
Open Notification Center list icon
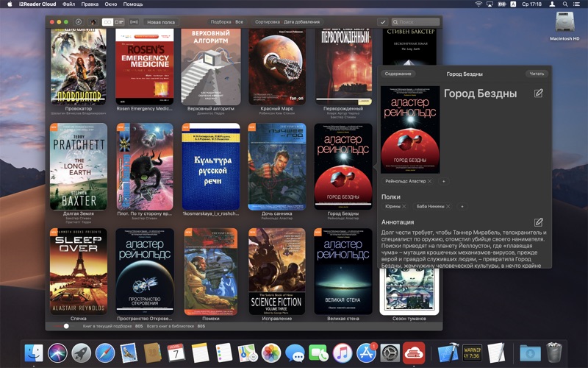576,4
